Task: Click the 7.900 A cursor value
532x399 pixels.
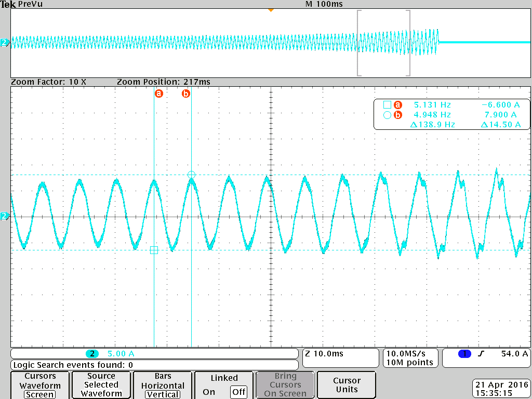Action: coord(500,115)
